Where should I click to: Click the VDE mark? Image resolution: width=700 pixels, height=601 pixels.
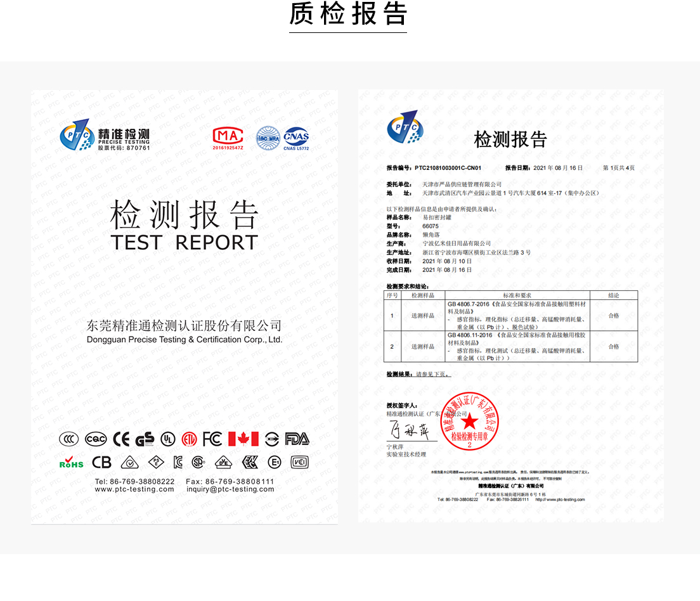[223, 463]
